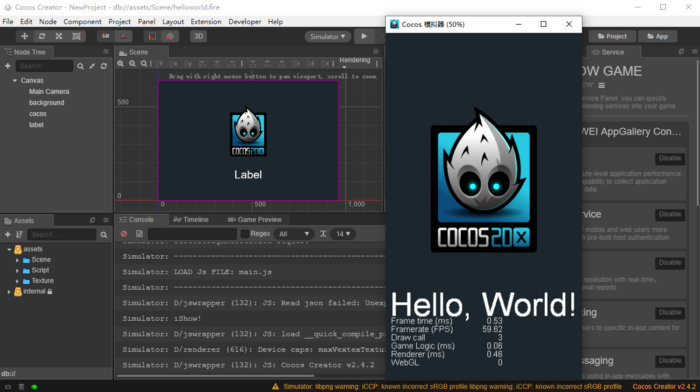Open the Game Preview tab
Screen dimensions: 700x392
255,220
